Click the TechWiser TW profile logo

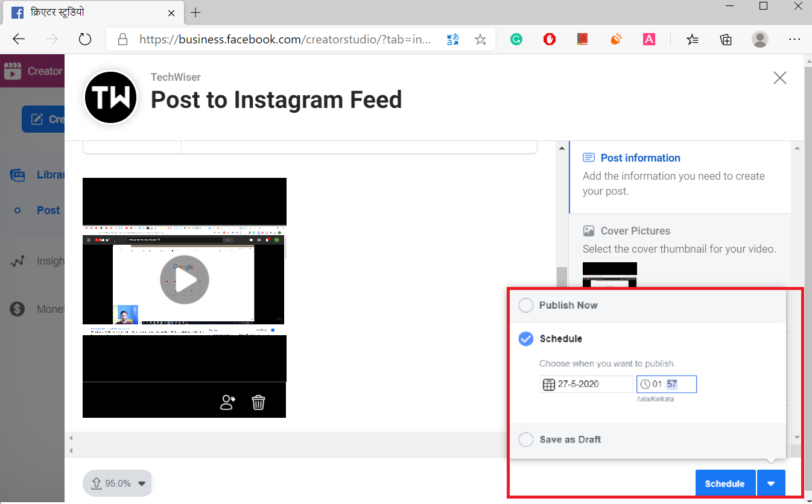(x=111, y=98)
